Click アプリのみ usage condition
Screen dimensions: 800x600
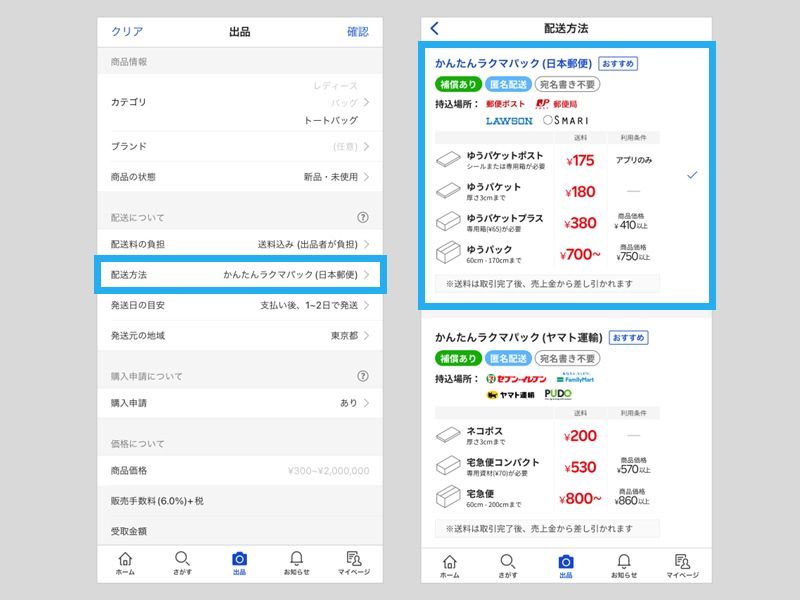pos(634,160)
